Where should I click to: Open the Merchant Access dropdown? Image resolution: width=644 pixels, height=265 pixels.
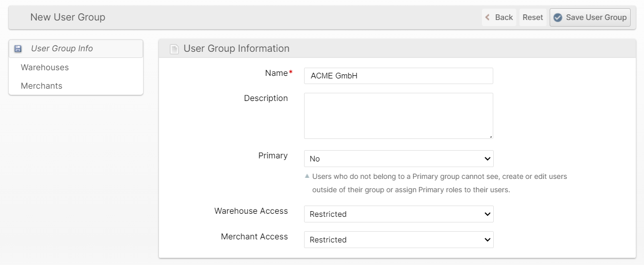coord(398,240)
